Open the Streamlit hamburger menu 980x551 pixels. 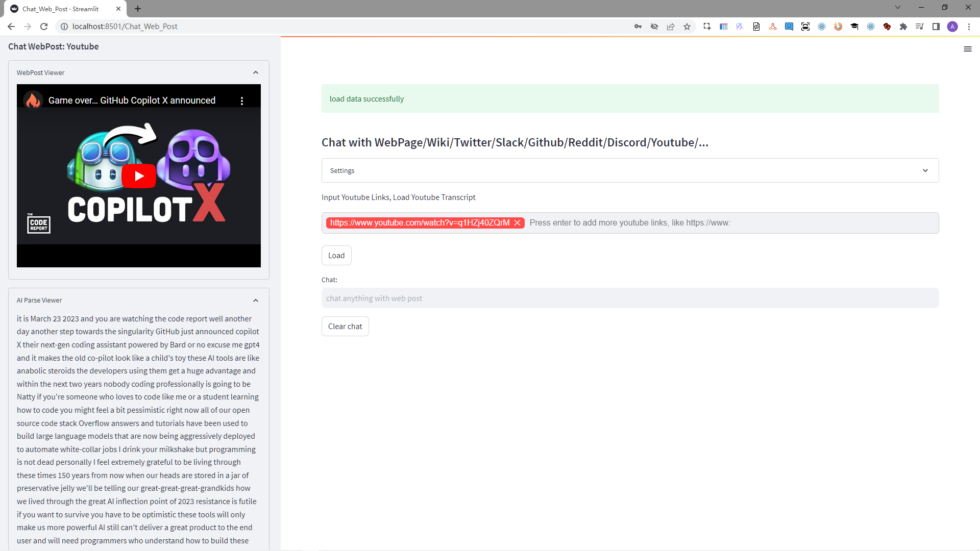(968, 49)
